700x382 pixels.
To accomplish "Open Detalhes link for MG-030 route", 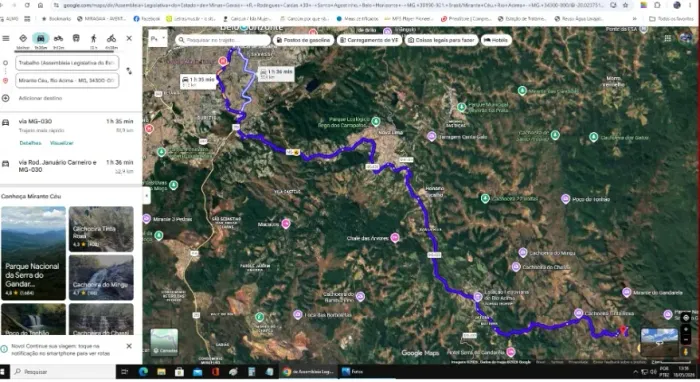I will tap(30, 143).
